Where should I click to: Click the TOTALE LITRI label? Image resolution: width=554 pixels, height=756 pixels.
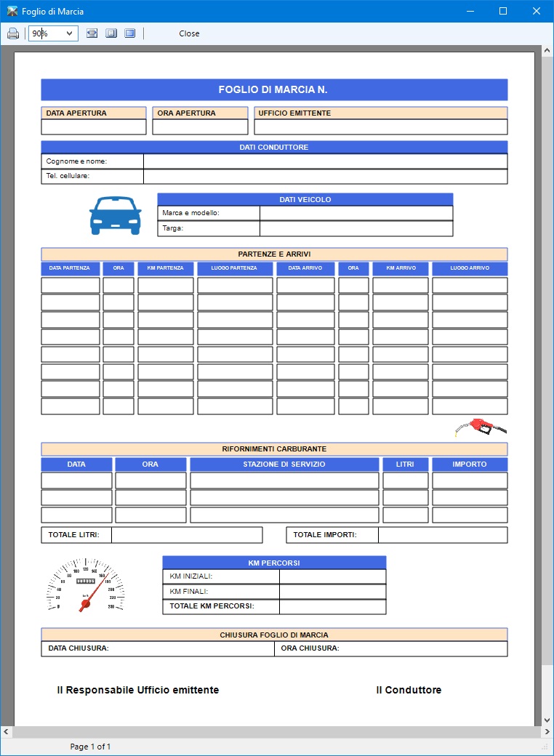(x=73, y=535)
